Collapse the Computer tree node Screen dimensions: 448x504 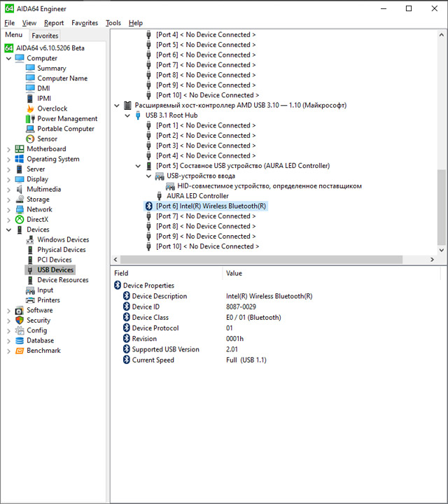(x=8, y=59)
